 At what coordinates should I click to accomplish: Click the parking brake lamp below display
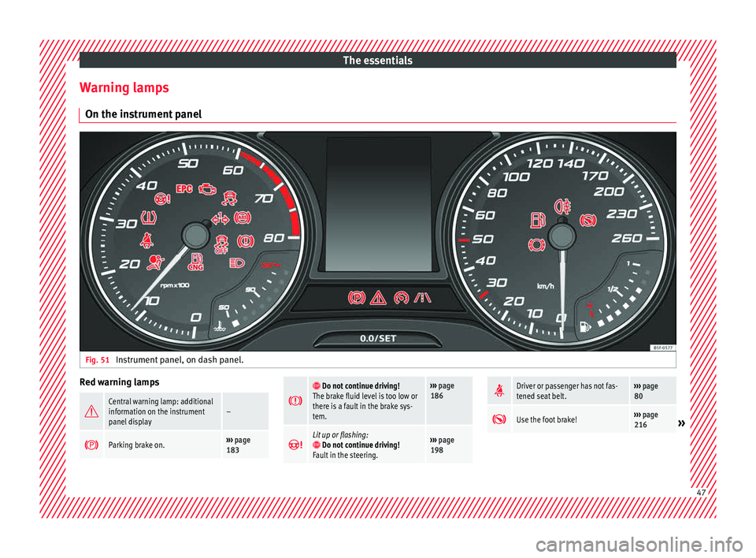click(356, 298)
